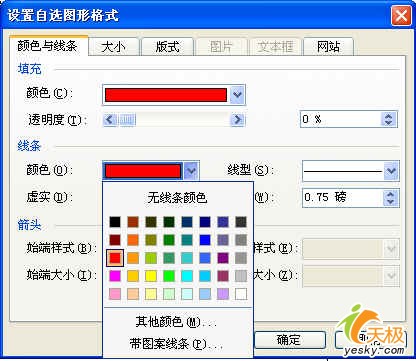Pick the lime yellow-green swatch
Viewport: 416px width, 361px height.
pyautogui.click(x=151, y=258)
